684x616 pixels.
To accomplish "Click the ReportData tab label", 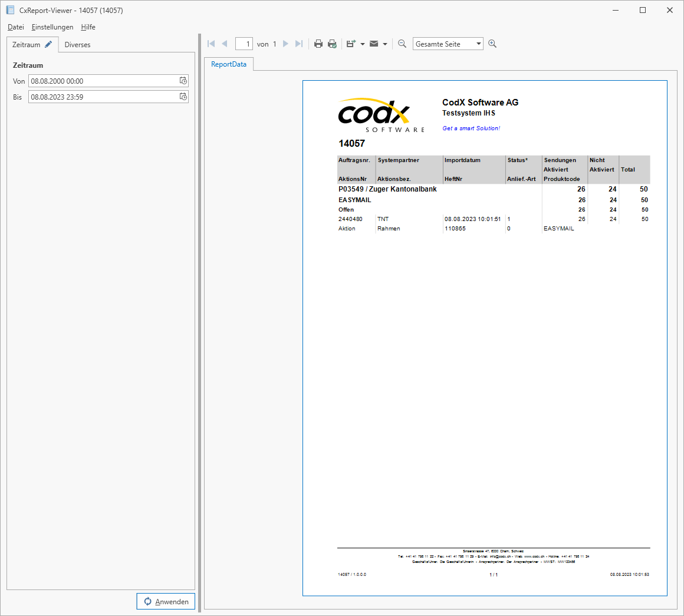I will 228,64.
